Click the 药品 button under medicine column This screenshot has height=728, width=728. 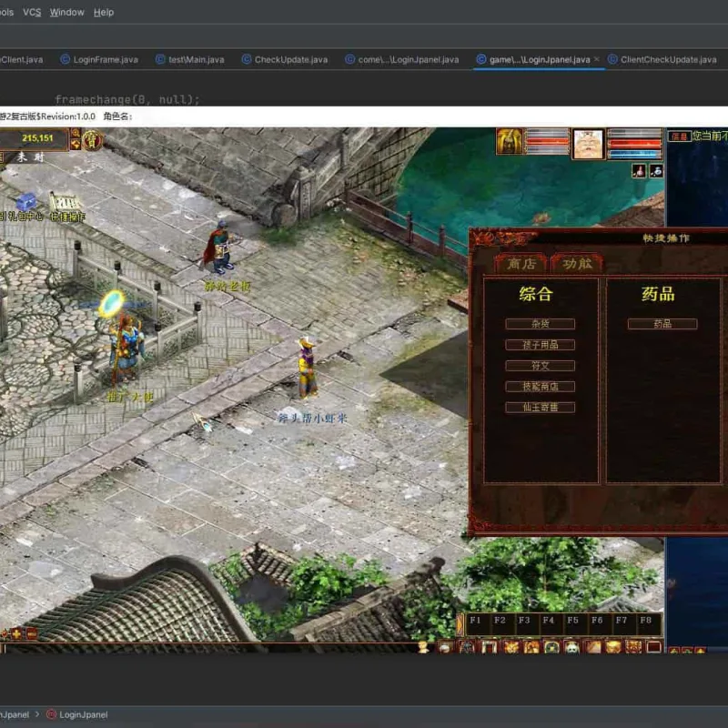[662, 324]
